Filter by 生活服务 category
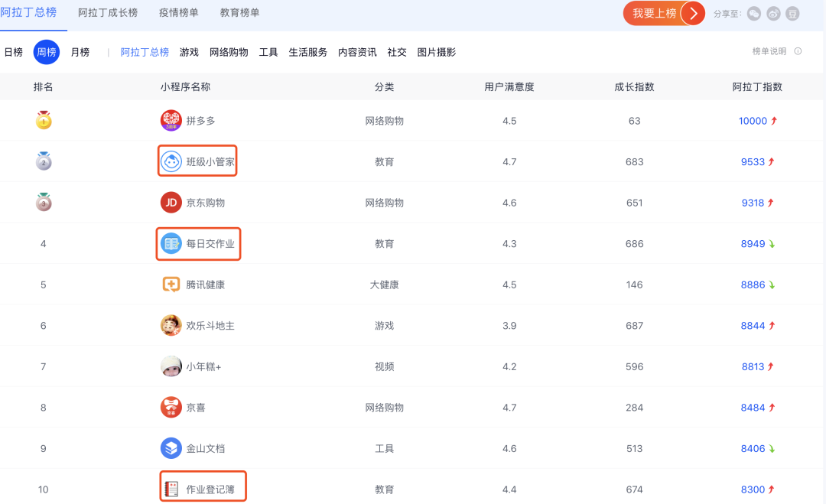Screen dimensions: 826x504 tap(308, 52)
